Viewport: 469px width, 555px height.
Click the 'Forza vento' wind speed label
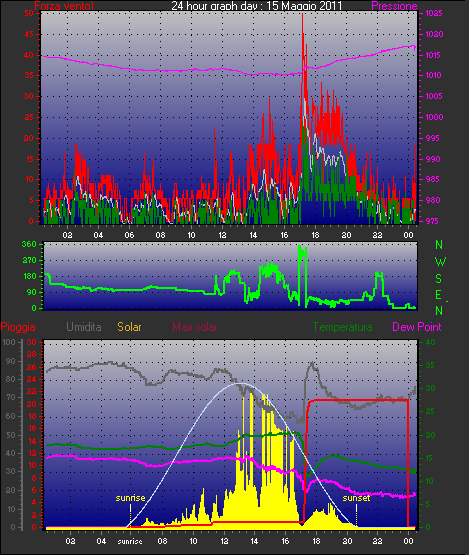point(64,6)
